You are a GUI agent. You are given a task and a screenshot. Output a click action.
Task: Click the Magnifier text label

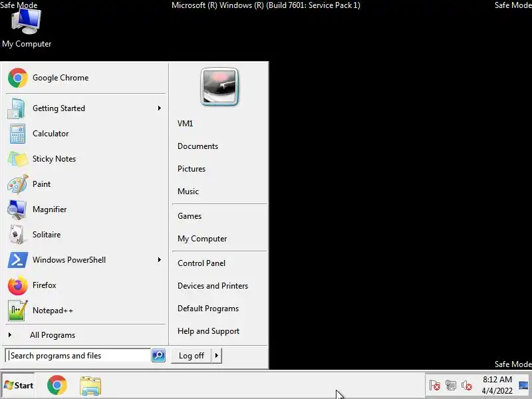(x=49, y=209)
